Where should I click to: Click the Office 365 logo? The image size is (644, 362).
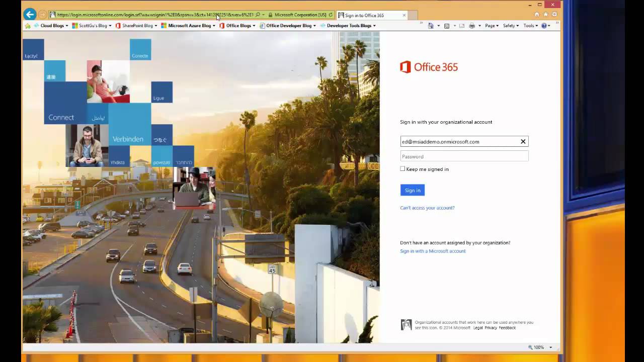click(x=429, y=67)
